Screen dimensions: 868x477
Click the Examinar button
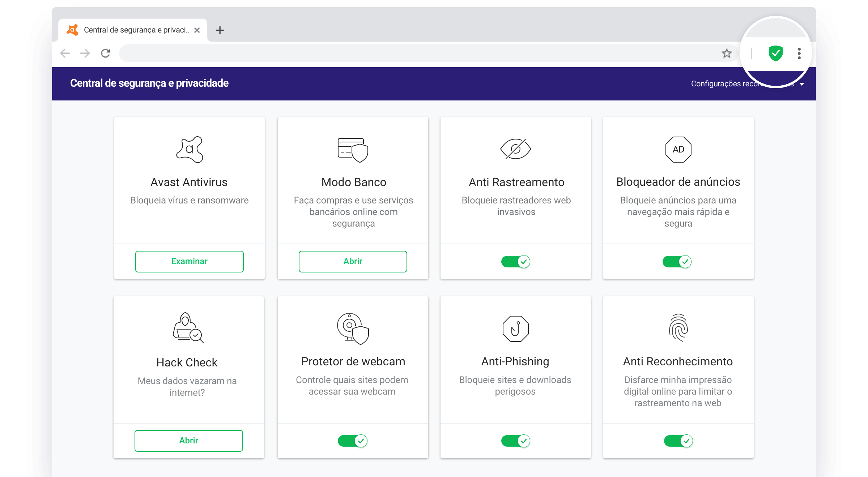tap(190, 261)
